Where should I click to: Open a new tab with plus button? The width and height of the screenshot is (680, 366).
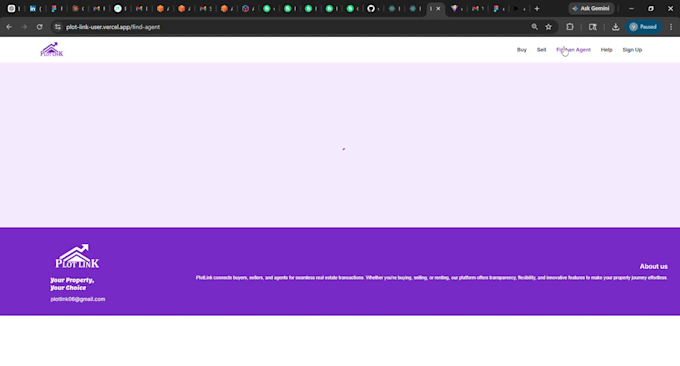537,9
